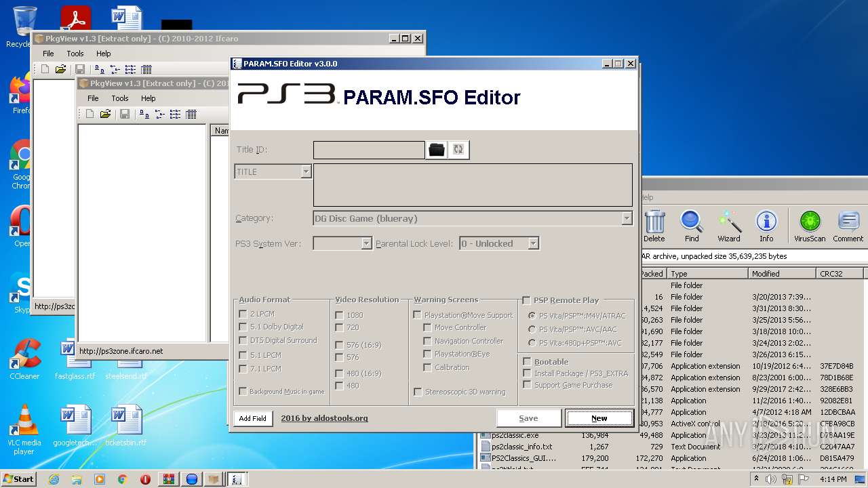Open Tools menu in front PkgView window
Image resolution: width=868 pixels, height=488 pixels.
(120, 98)
